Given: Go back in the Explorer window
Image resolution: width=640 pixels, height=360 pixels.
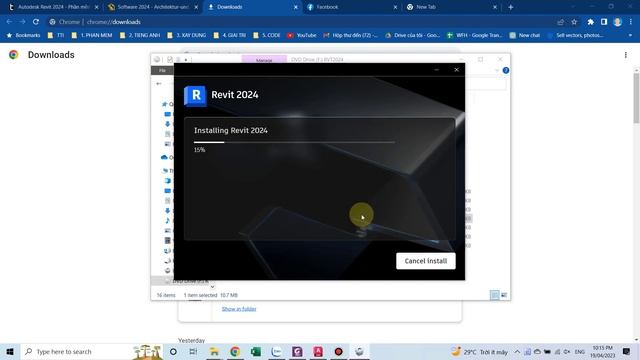Looking at the screenshot, I should [159, 84].
